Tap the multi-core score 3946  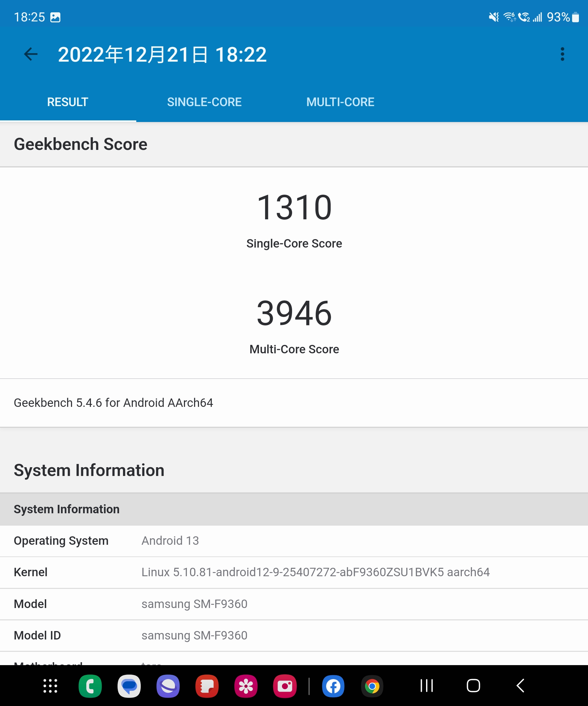(294, 313)
